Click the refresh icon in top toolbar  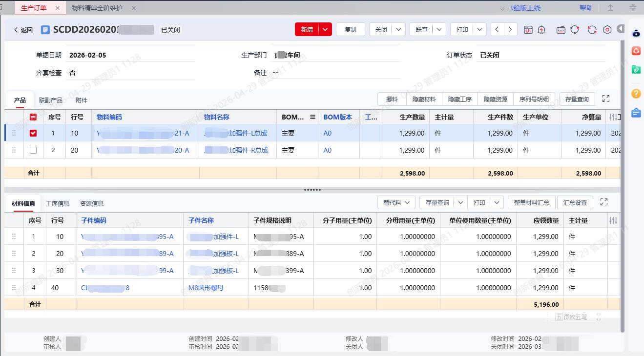(x=592, y=30)
